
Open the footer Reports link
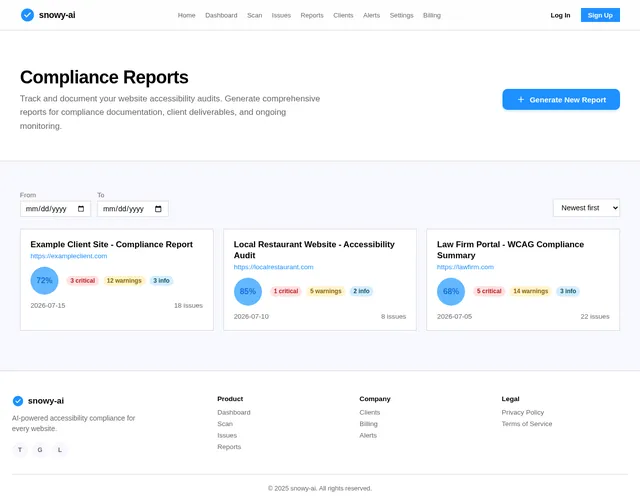click(229, 446)
